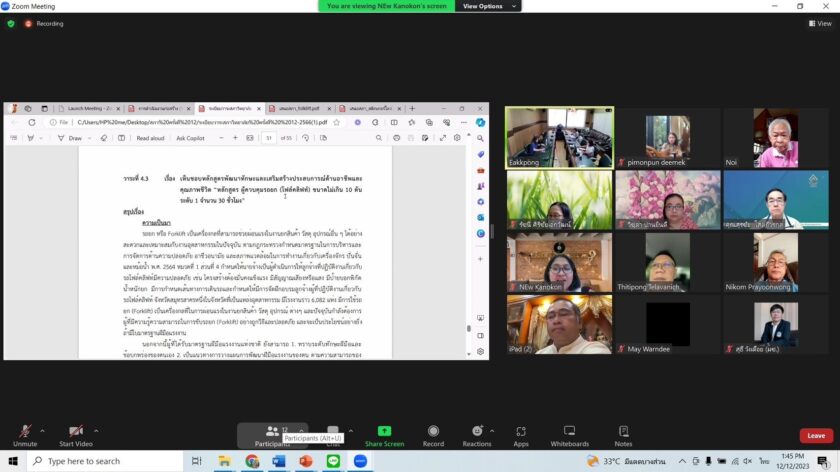Open Google Chrome from the taskbar
This screenshot has width=840, height=472.
click(252, 461)
